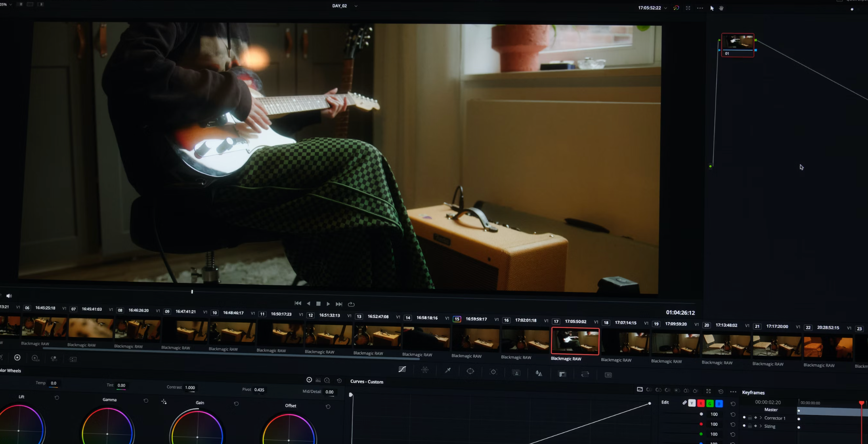Switch to primaries bars mode

318,380
